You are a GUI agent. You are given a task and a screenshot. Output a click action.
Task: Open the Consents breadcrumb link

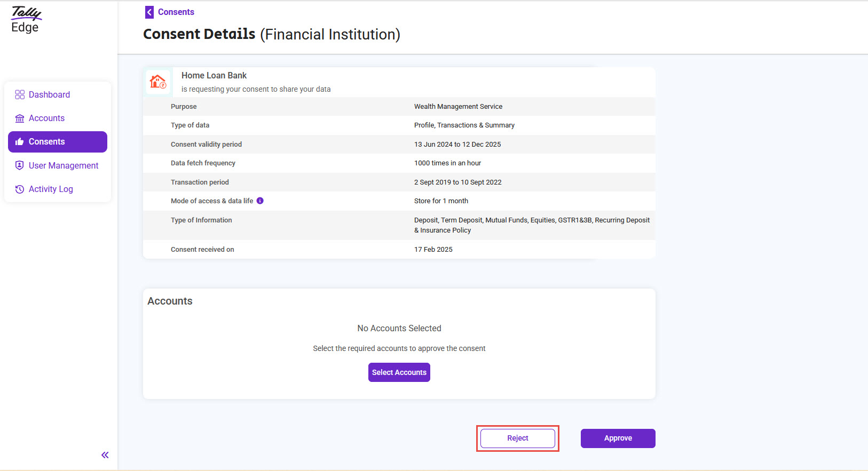tap(176, 12)
